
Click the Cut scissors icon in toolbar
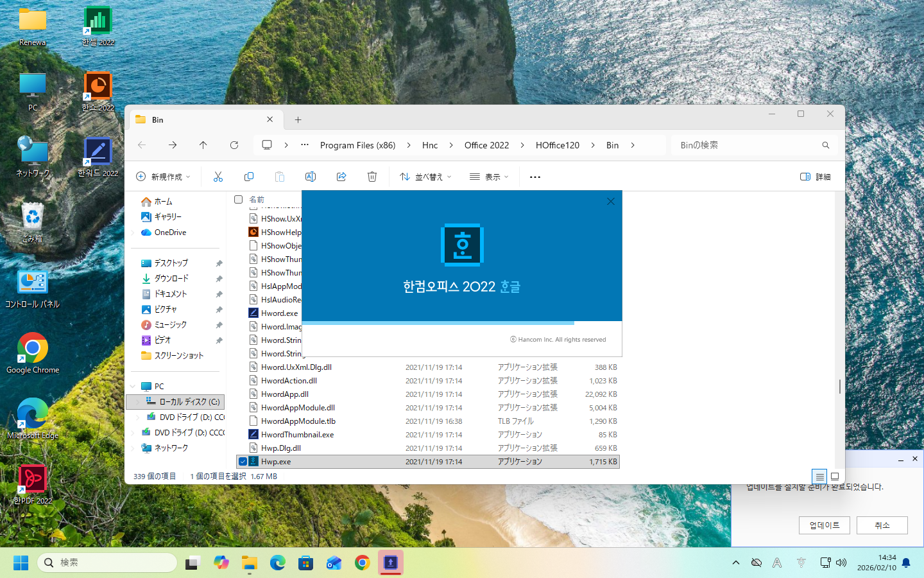pos(218,177)
